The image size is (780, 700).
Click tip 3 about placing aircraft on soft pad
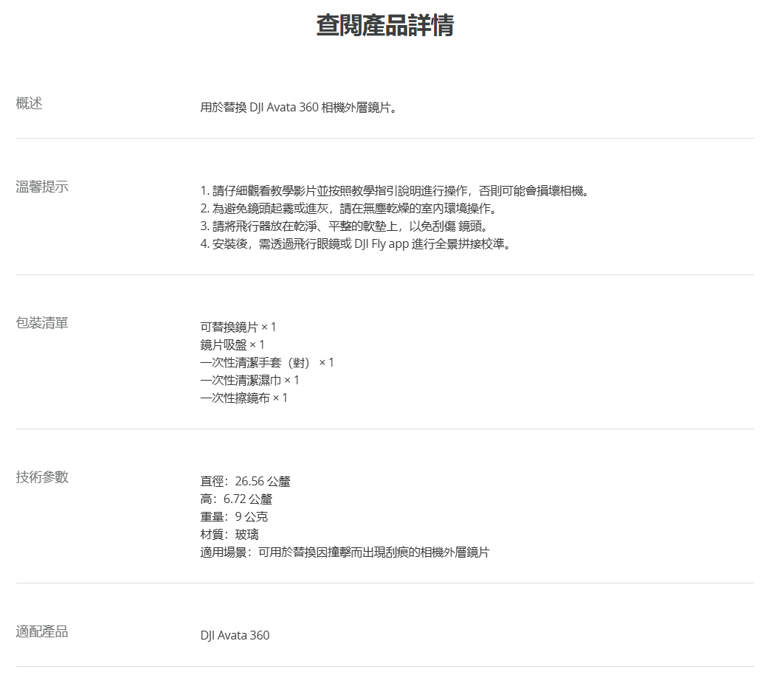click(344, 226)
